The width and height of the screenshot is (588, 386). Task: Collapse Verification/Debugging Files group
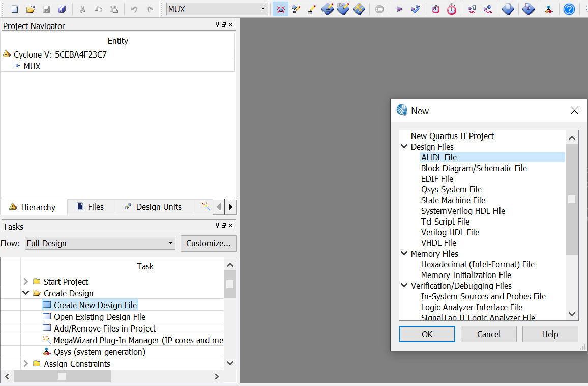pyautogui.click(x=404, y=285)
